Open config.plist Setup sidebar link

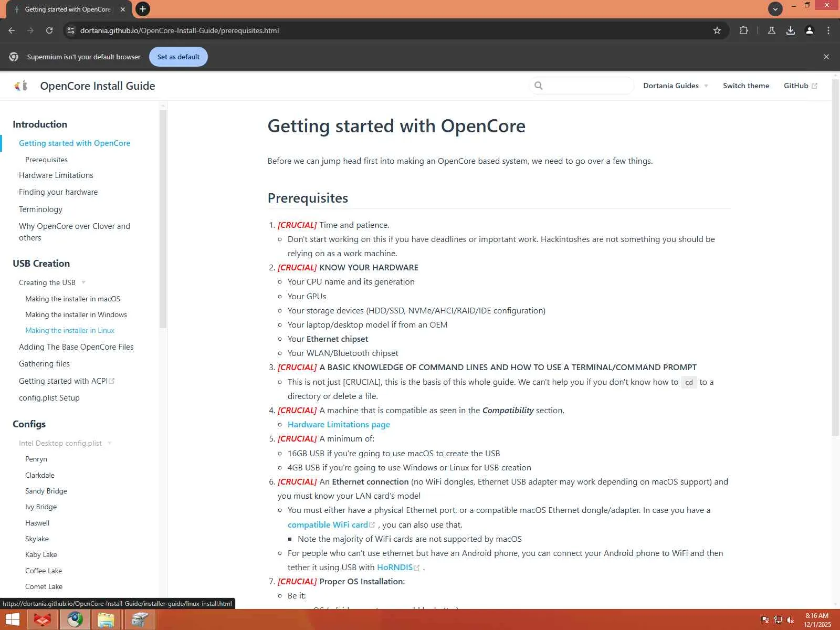coord(49,398)
